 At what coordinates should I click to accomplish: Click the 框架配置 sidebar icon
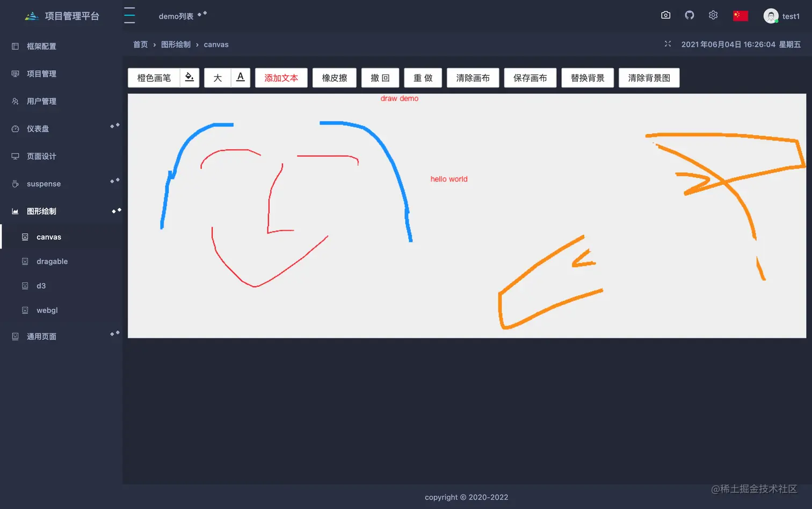(x=15, y=46)
